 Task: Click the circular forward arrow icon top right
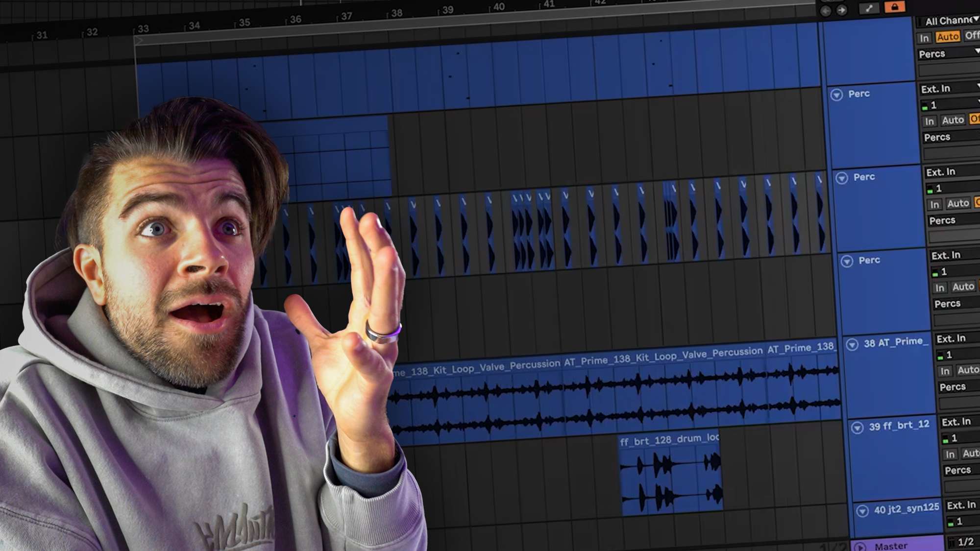click(842, 9)
